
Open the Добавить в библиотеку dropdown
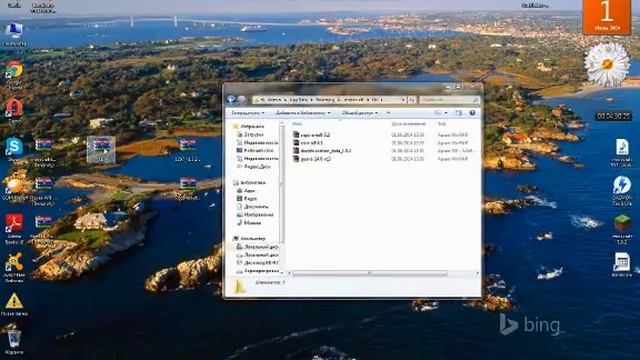pyautogui.click(x=303, y=113)
